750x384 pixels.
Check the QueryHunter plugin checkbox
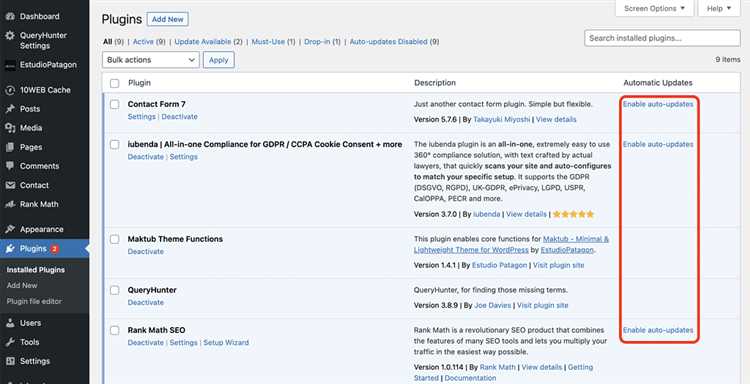115,290
